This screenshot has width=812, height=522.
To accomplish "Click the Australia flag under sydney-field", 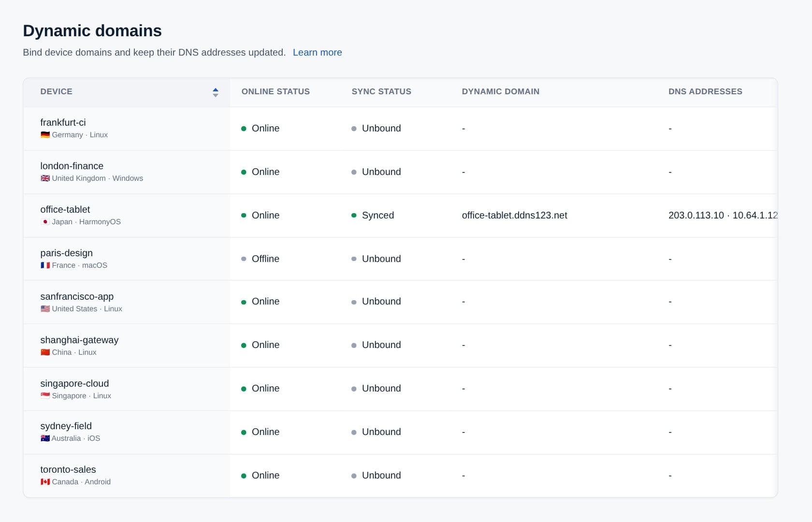I will 45,438.
